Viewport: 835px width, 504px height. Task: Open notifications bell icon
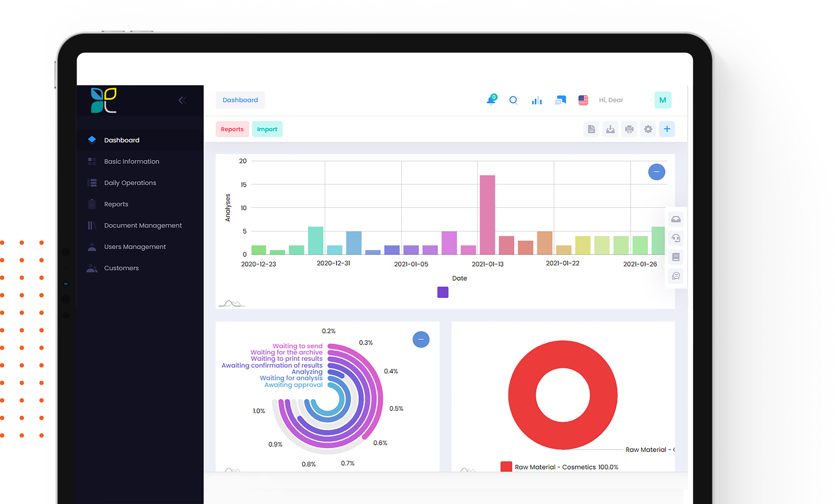(x=491, y=100)
